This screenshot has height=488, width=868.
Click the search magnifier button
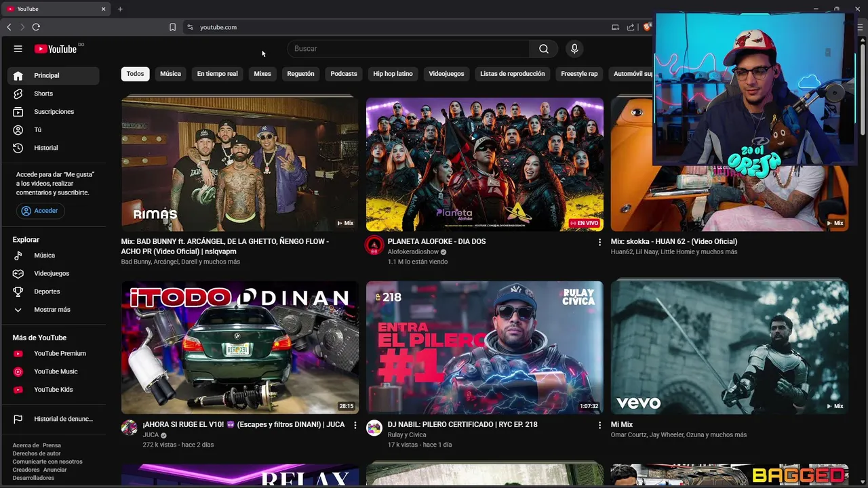[x=544, y=49]
